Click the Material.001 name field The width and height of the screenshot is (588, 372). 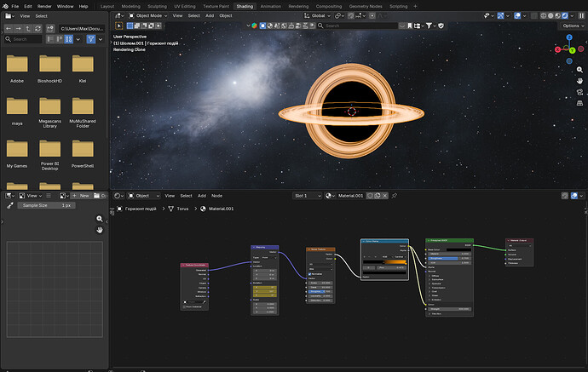pos(350,196)
